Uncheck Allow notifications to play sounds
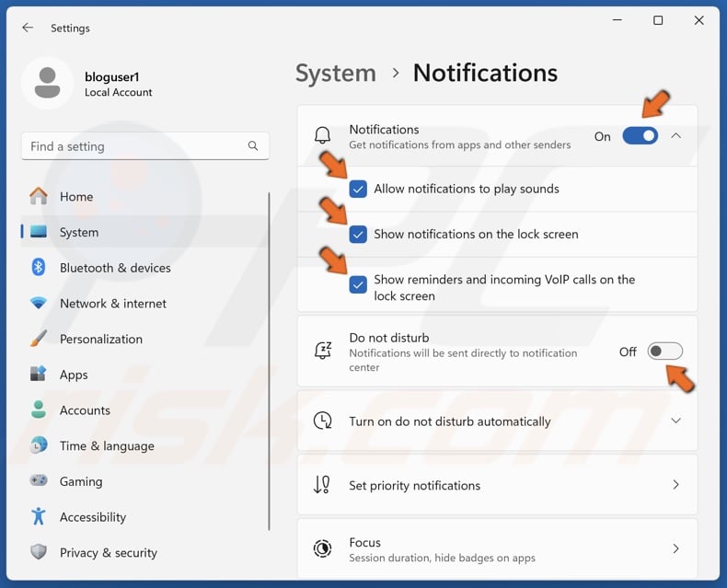Image resolution: width=727 pixels, height=588 pixels. [x=358, y=189]
